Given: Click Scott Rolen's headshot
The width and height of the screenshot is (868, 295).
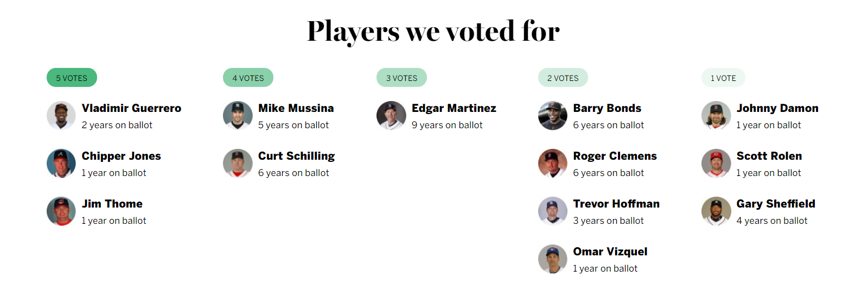Looking at the screenshot, I should [716, 164].
